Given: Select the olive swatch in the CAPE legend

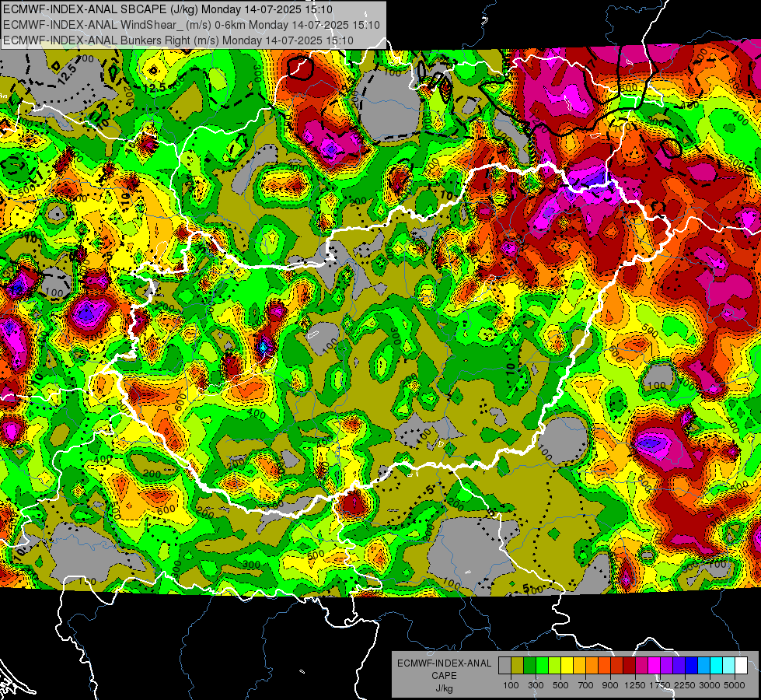Looking at the screenshot, I should [518, 666].
